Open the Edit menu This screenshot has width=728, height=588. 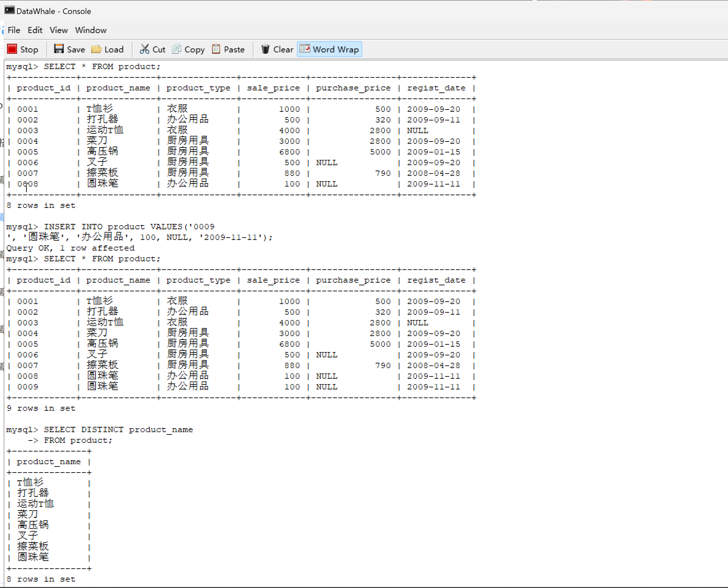pyautogui.click(x=35, y=30)
